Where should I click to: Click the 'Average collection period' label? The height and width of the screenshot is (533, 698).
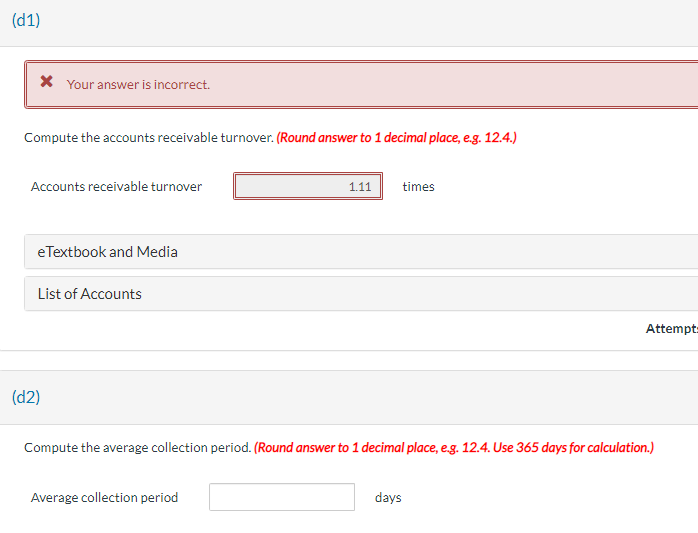104,497
